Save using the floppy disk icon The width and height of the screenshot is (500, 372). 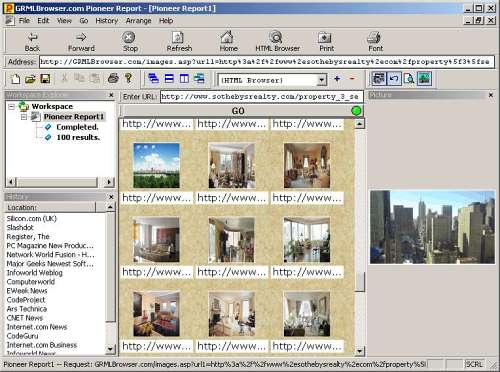(x=45, y=79)
